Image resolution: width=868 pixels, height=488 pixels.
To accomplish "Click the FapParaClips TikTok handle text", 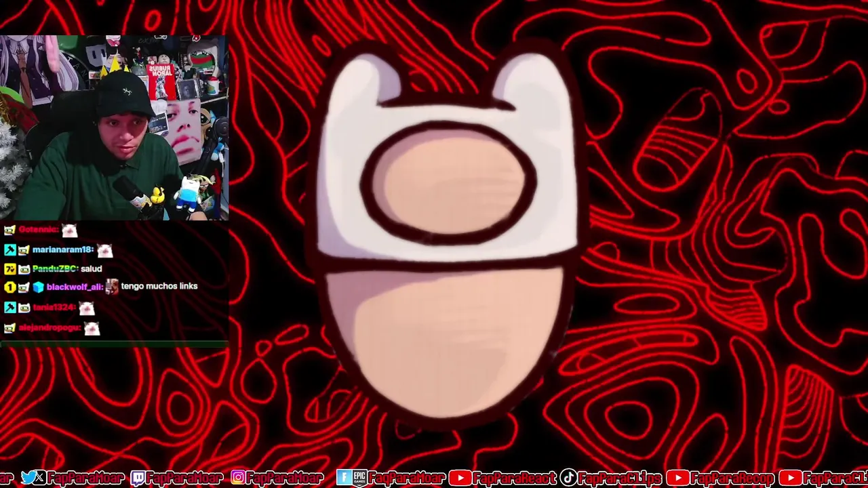I will 619,478.
